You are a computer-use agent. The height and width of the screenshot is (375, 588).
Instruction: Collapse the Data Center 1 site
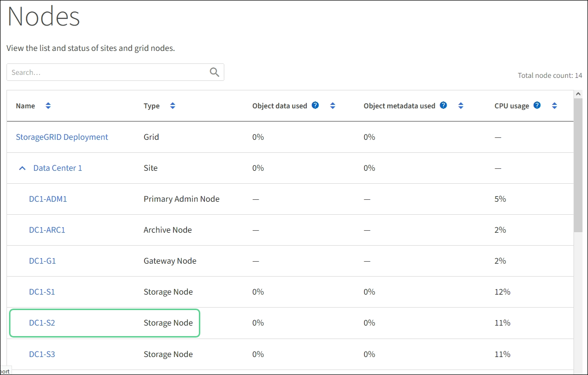coord(22,168)
